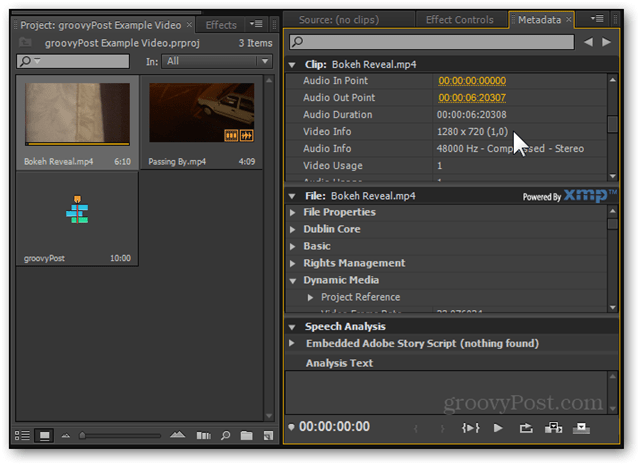The width and height of the screenshot is (640, 465).
Task: Click the audio waveform badge on Passing By thumbnail
Action: 247,135
